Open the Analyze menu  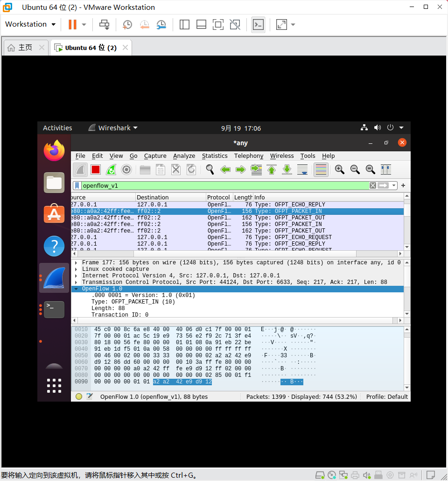point(184,156)
